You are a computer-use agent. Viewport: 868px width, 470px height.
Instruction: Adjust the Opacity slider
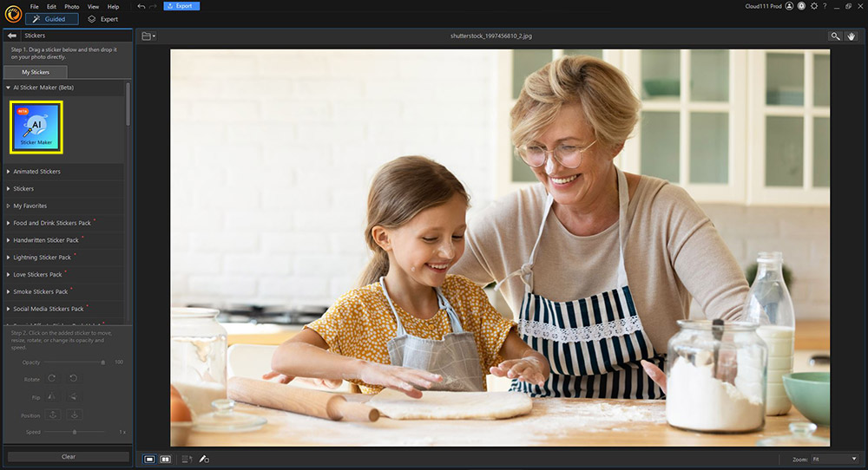pyautogui.click(x=76, y=362)
